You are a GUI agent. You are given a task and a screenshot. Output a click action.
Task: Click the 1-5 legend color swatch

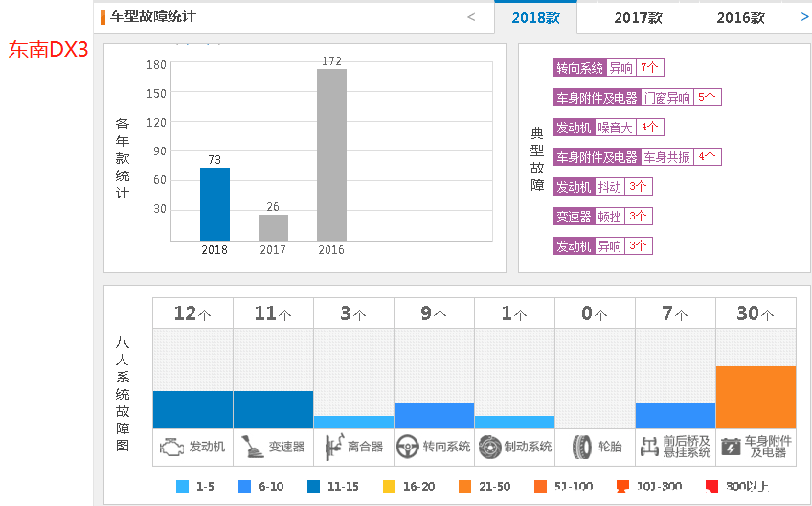pos(182,486)
